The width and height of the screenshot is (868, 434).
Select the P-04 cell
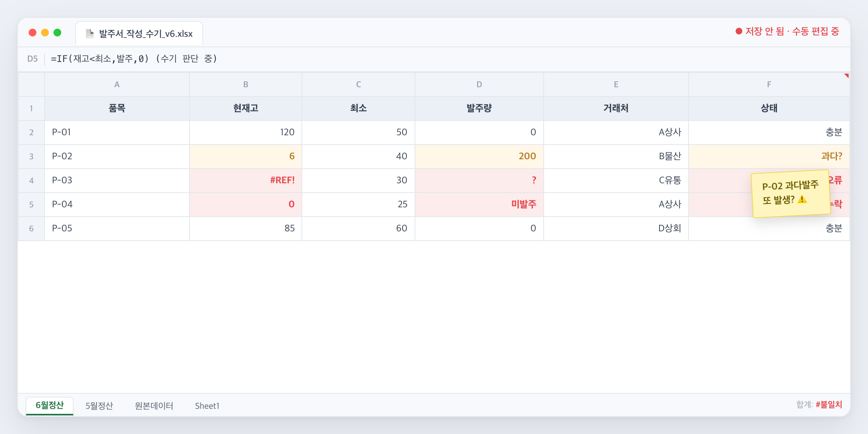pos(117,205)
